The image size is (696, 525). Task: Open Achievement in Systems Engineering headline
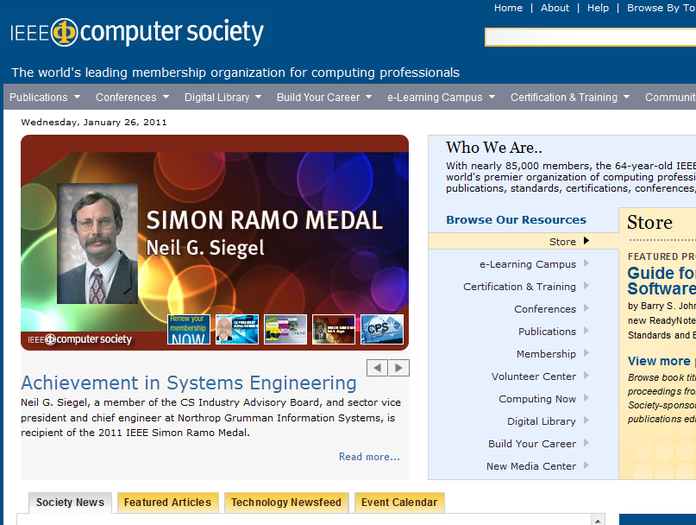(x=189, y=383)
